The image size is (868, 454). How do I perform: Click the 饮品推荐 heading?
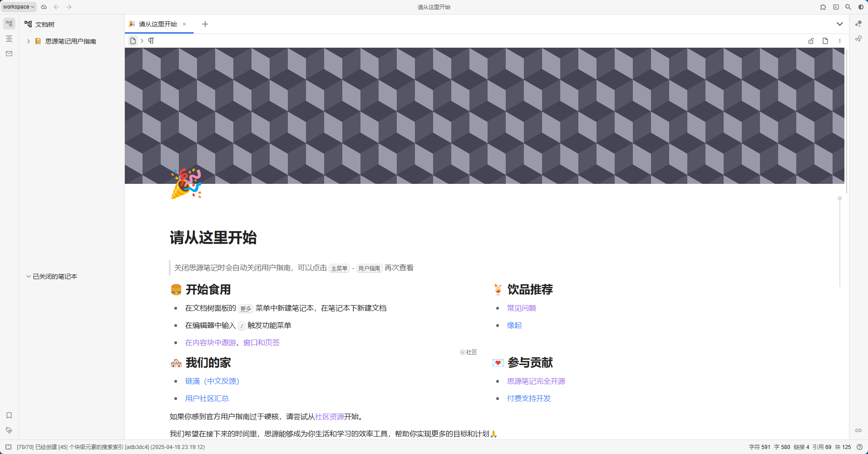point(530,290)
